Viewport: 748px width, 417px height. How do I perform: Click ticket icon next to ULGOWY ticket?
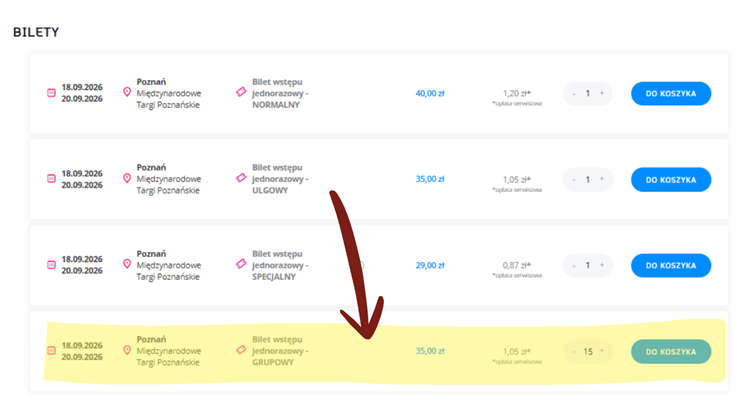pos(241,178)
